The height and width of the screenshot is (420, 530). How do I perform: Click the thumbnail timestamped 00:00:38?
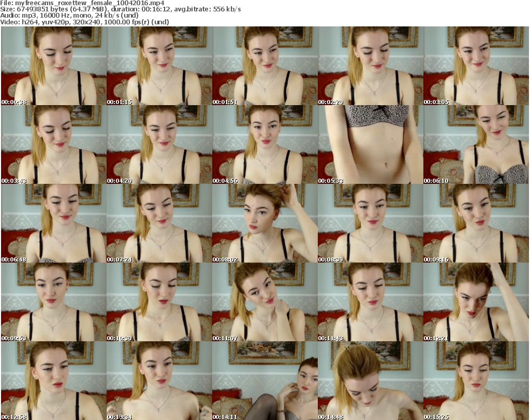click(53, 66)
